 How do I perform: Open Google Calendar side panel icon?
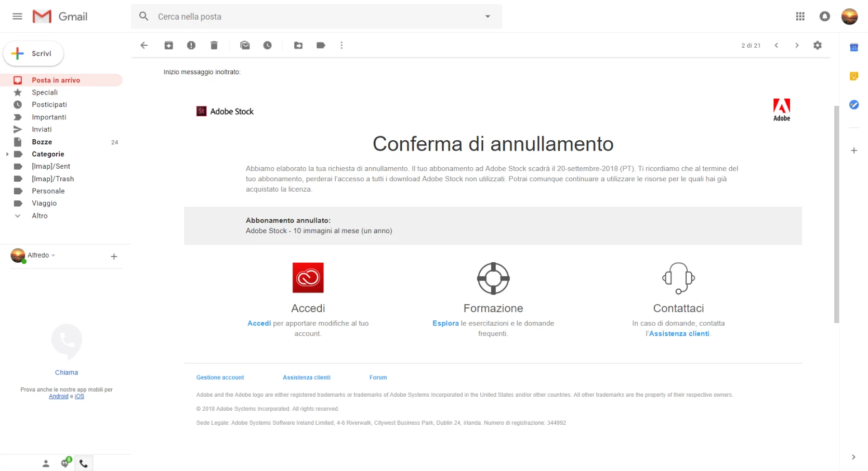point(854,47)
